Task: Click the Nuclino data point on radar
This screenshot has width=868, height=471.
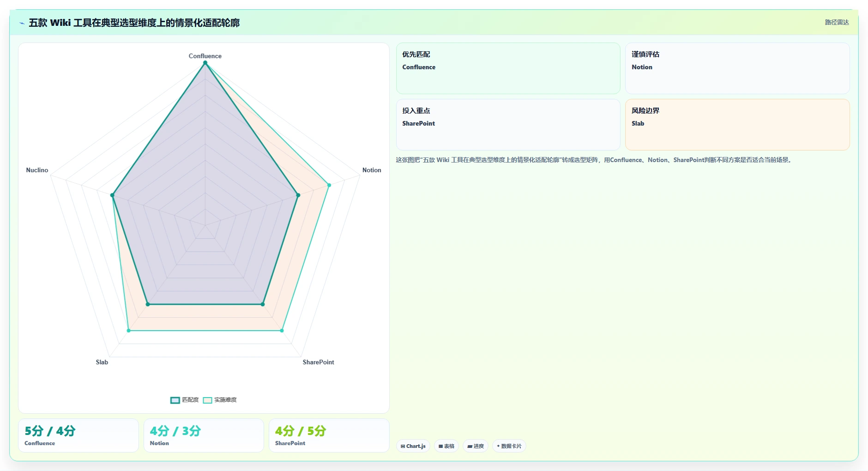Action: (112, 195)
